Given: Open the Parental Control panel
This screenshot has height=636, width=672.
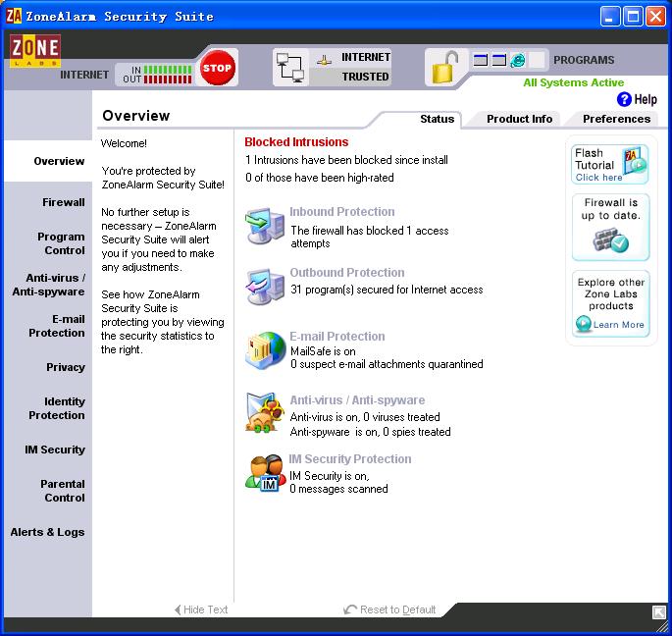Looking at the screenshot, I should pos(62,491).
